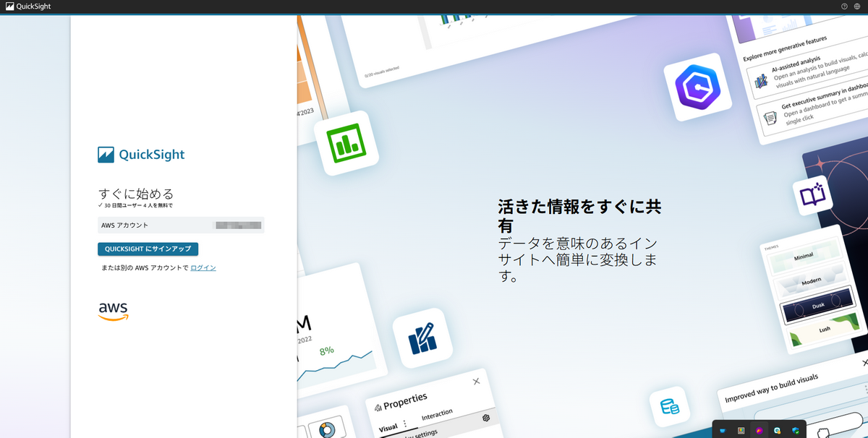The image size is (868, 438).
Task: Click the colorful monitor tray icon
Action: tap(741, 430)
